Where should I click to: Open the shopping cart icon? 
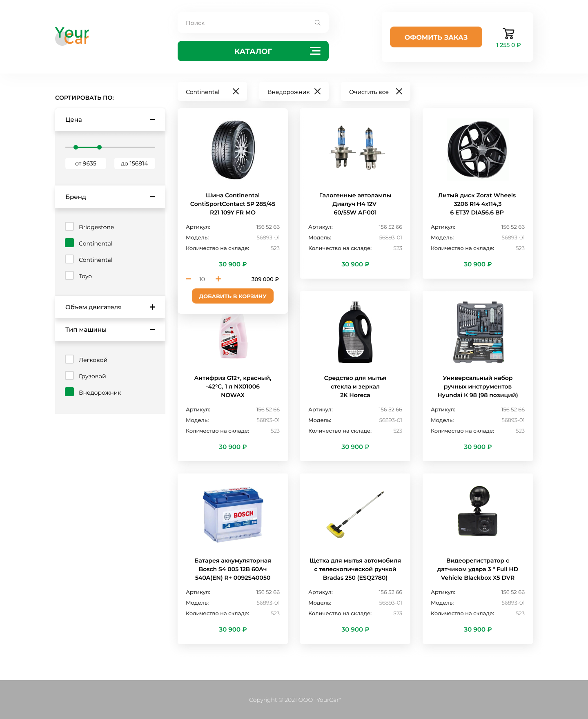[508, 33]
